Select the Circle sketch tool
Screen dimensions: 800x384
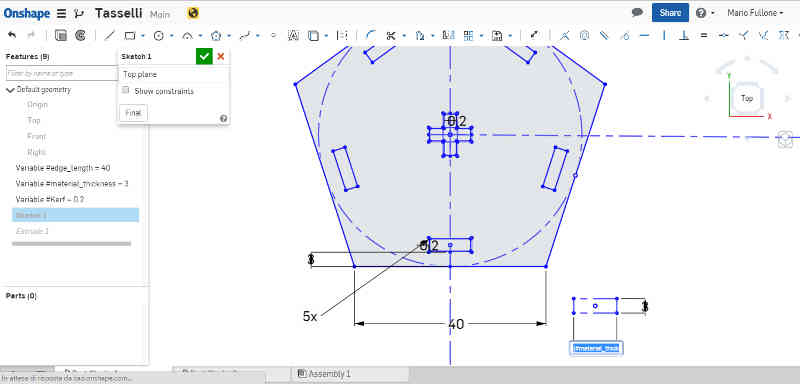coord(158,36)
